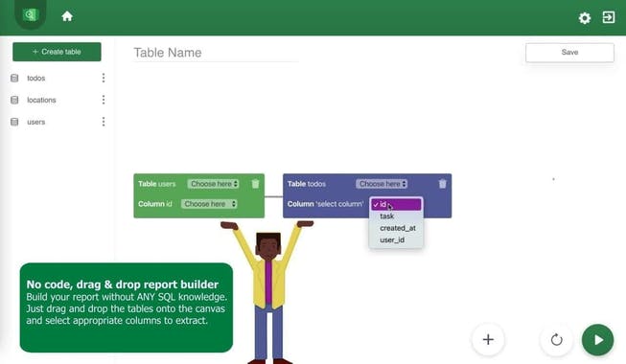
Task: Open Table todos Choose here dropdown
Action: [x=382, y=184]
